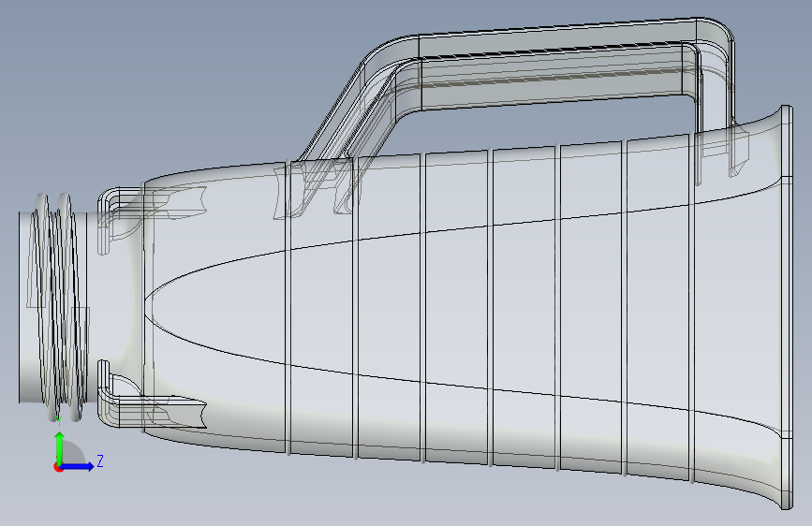Click the green Y axis arrow of the triad

[x=60, y=447]
